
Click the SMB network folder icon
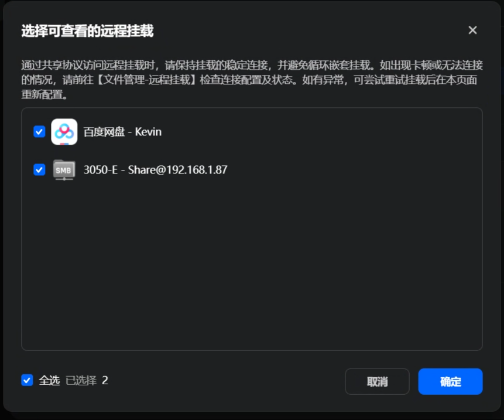click(64, 170)
